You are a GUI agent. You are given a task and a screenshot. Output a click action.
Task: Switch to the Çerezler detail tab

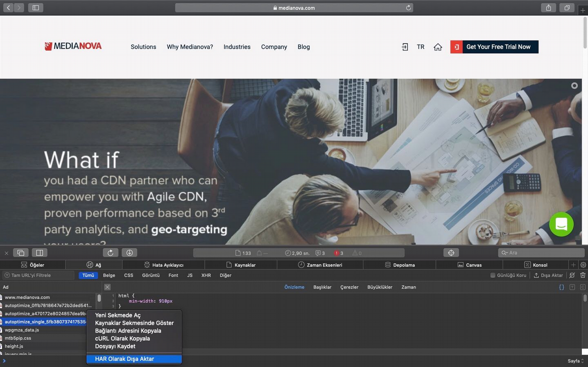pyautogui.click(x=349, y=287)
